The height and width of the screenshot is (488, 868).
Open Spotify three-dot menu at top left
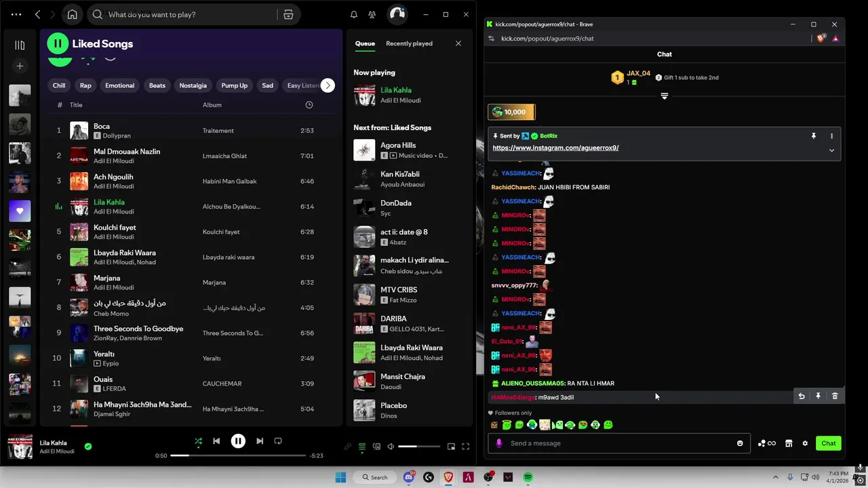pos(16,14)
